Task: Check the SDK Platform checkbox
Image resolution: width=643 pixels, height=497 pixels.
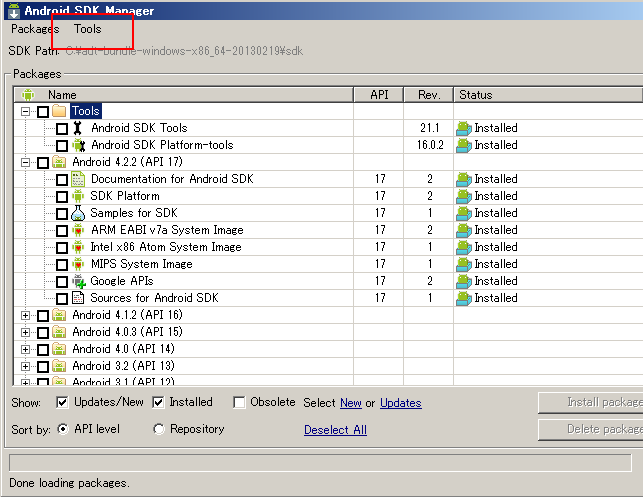Action: point(62,197)
